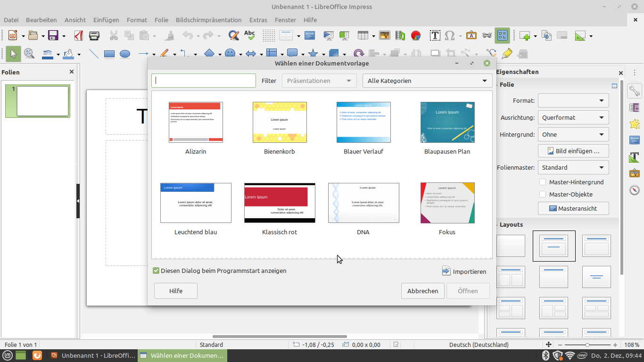Image resolution: width=644 pixels, height=362 pixels.
Task: Choose the selection arrow tool
Action: pyautogui.click(x=13, y=54)
